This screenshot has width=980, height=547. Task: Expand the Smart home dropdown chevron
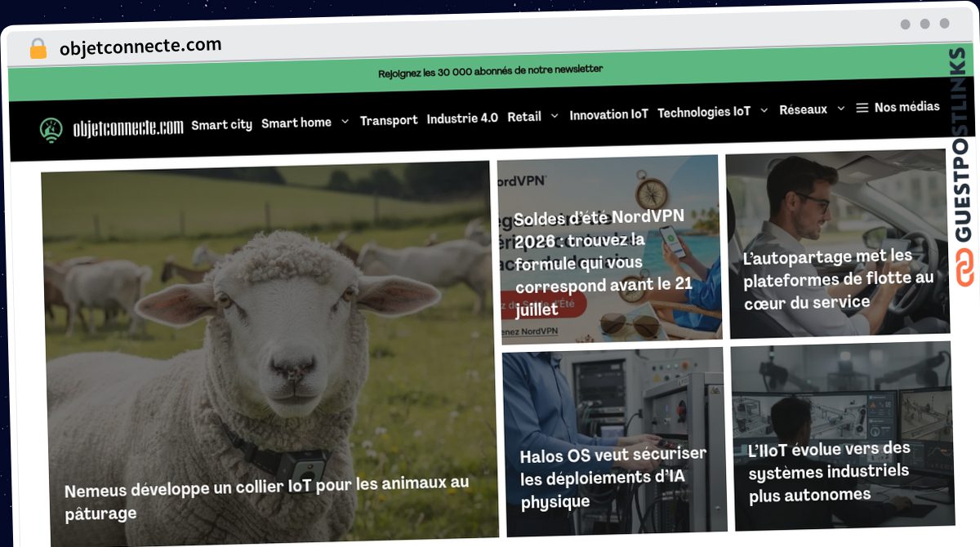pyautogui.click(x=345, y=121)
